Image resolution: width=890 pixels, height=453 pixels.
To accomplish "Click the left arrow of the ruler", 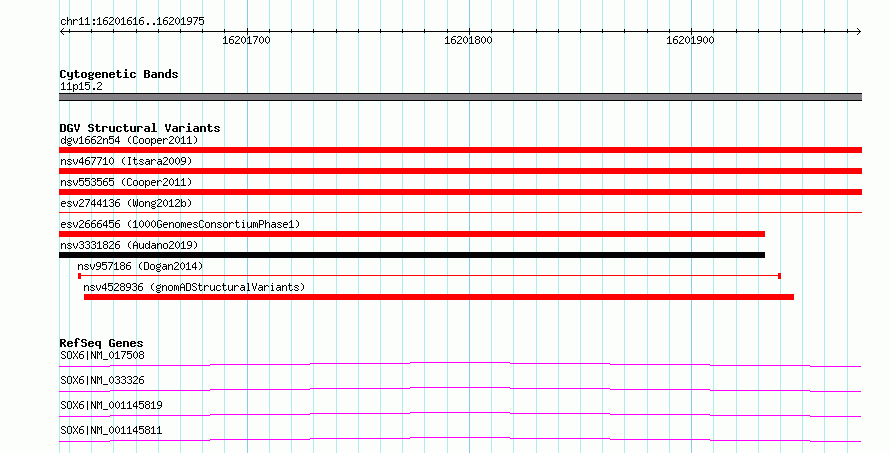I will pos(62,32).
